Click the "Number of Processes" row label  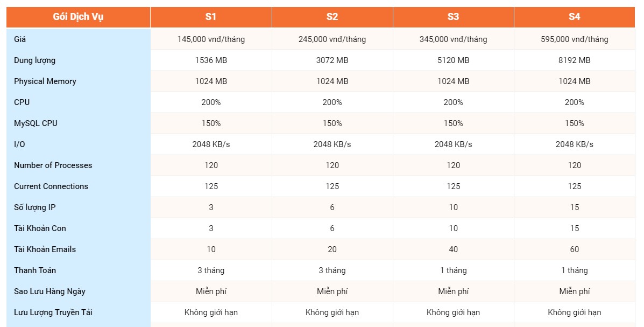(x=53, y=165)
